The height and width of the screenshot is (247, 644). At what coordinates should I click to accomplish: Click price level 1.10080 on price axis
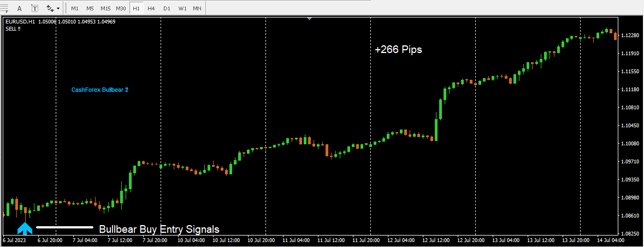630,144
